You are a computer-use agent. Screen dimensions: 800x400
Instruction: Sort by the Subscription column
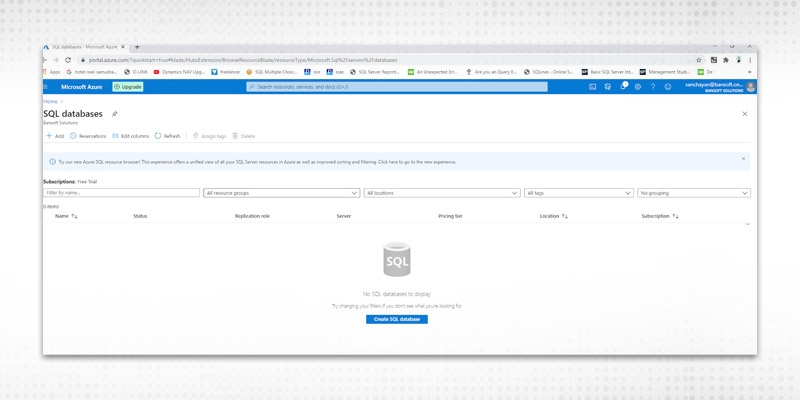(660, 216)
